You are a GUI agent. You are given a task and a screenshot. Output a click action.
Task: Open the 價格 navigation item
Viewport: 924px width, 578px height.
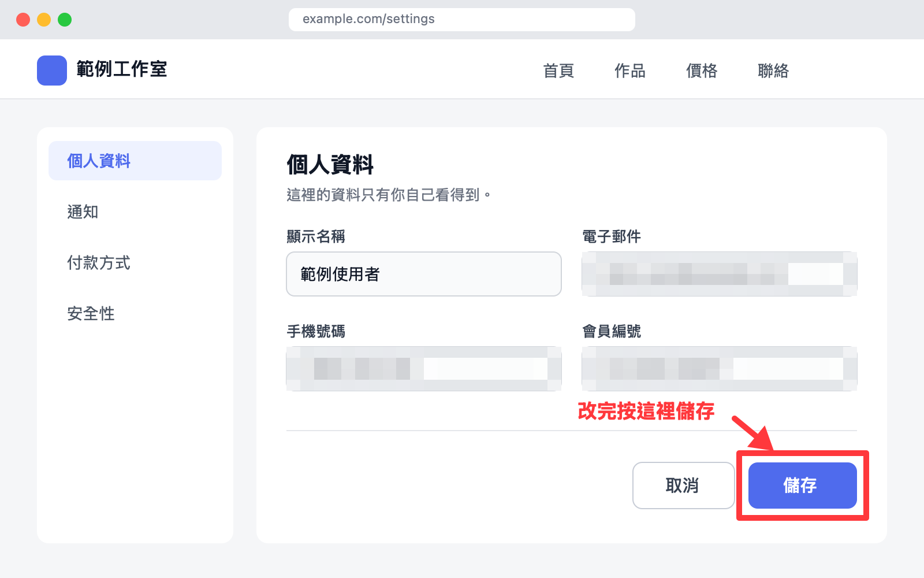[x=702, y=71]
